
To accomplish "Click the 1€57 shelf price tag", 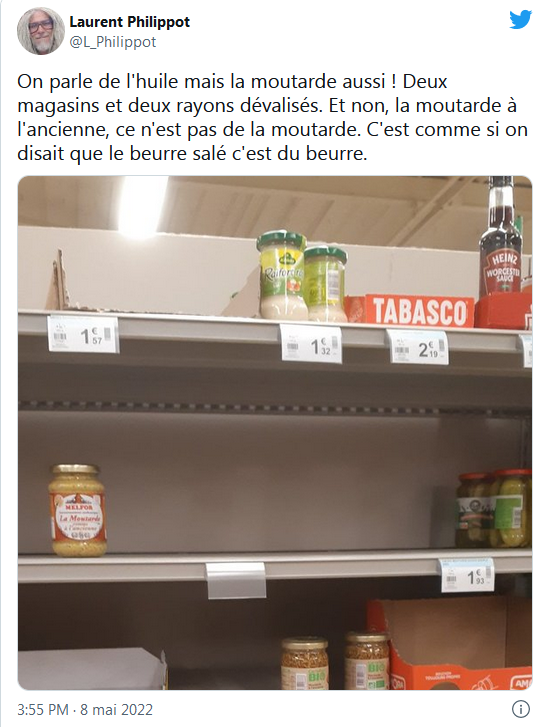I will pos(83,334).
